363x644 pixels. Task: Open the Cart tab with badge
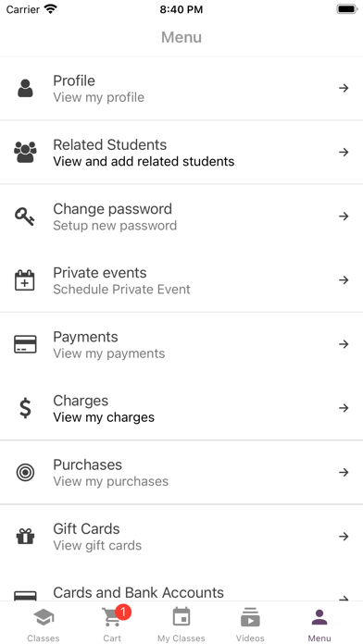pyautogui.click(x=112, y=624)
